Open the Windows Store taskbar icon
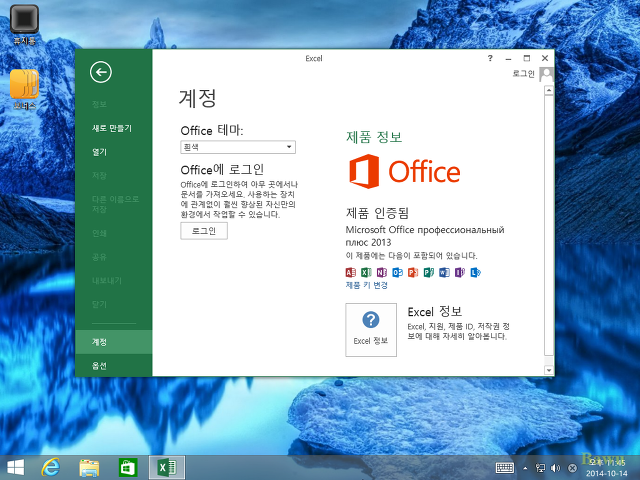The image size is (640, 480). (x=128, y=467)
